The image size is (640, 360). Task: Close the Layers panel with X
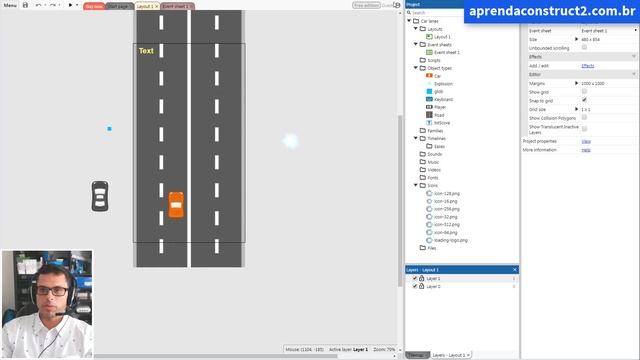point(515,270)
